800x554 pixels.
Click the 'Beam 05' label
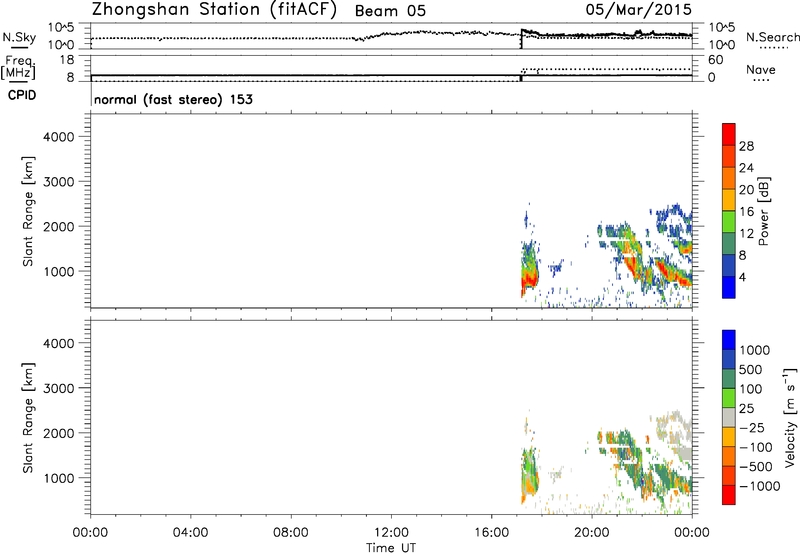390,11
